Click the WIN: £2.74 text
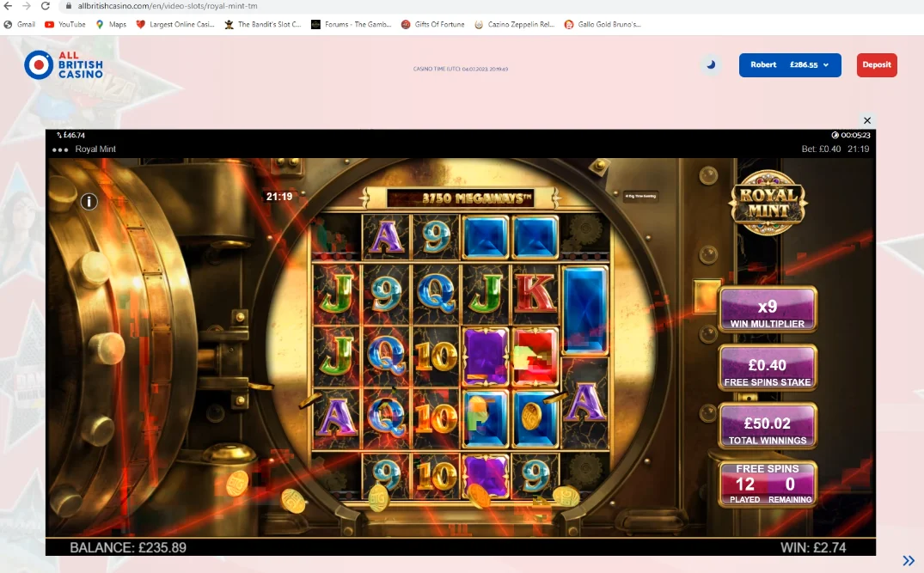Screen dimensions: 924x573 [x=813, y=548]
